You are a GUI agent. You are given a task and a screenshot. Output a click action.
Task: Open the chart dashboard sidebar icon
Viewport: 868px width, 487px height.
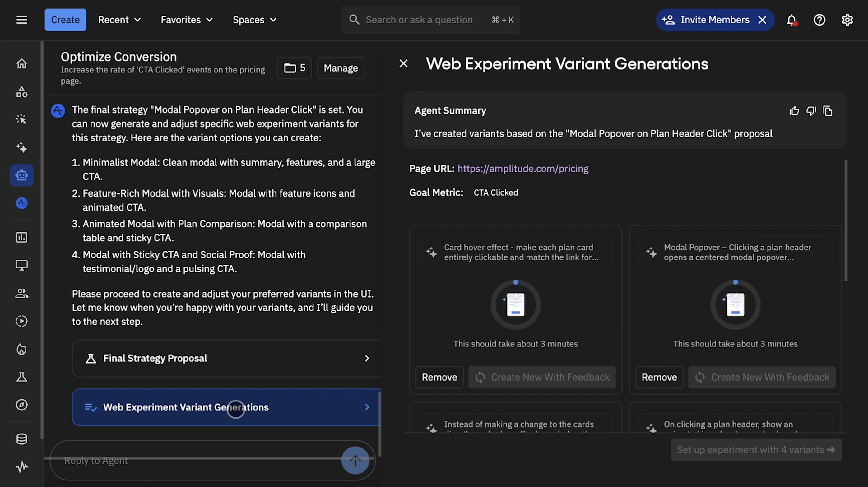21,237
